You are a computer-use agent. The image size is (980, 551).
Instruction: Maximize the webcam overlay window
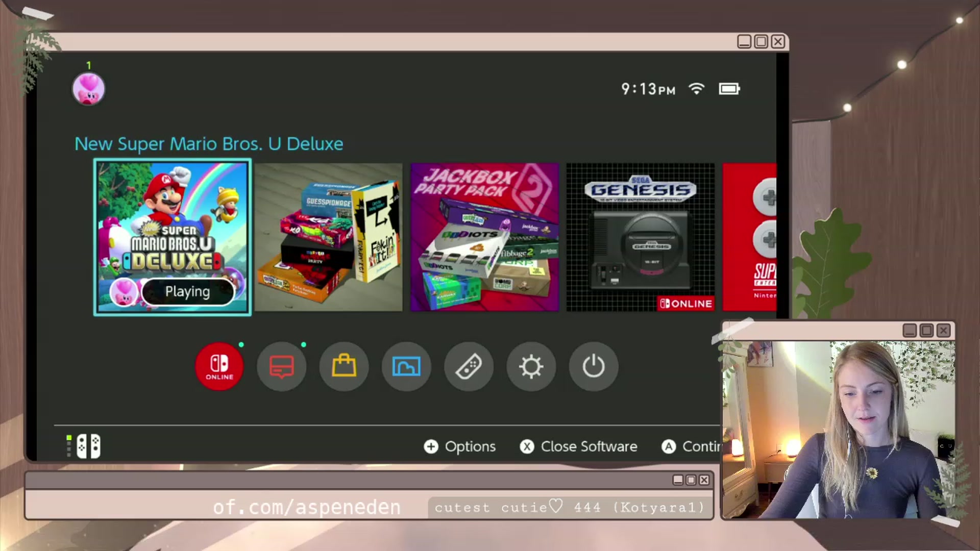[x=927, y=331]
